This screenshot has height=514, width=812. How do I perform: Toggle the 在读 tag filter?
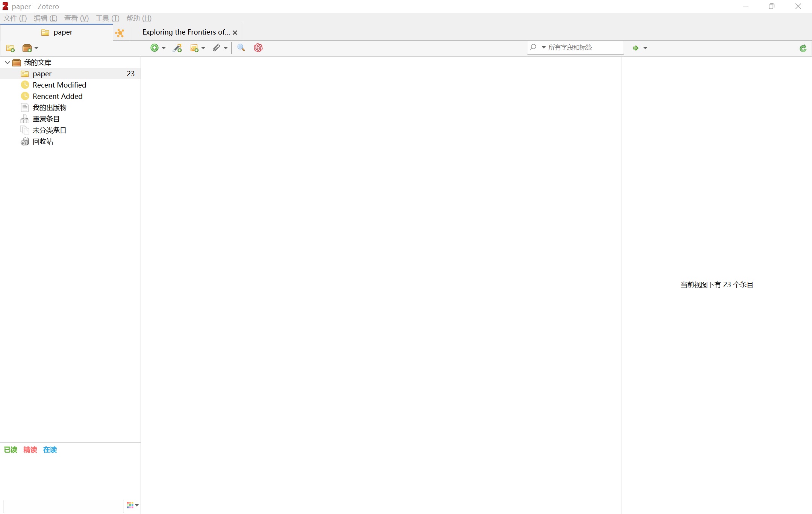tap(50, 450)
